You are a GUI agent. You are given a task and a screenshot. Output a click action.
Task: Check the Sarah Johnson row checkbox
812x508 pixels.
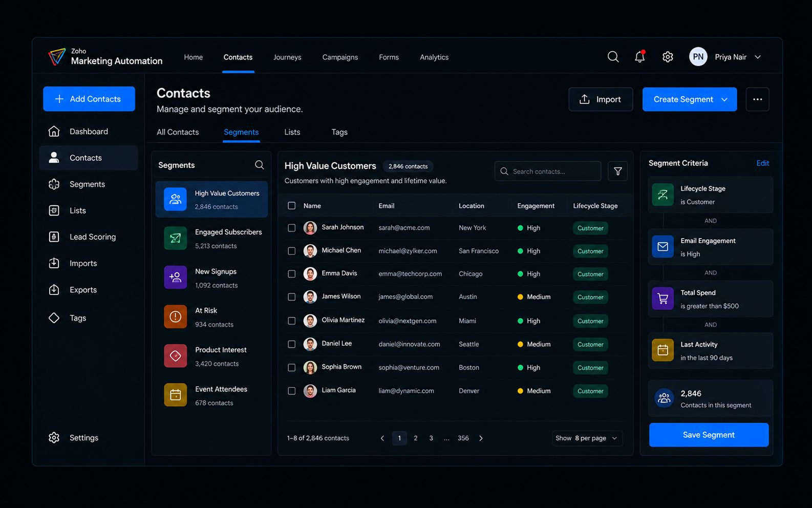292,228
